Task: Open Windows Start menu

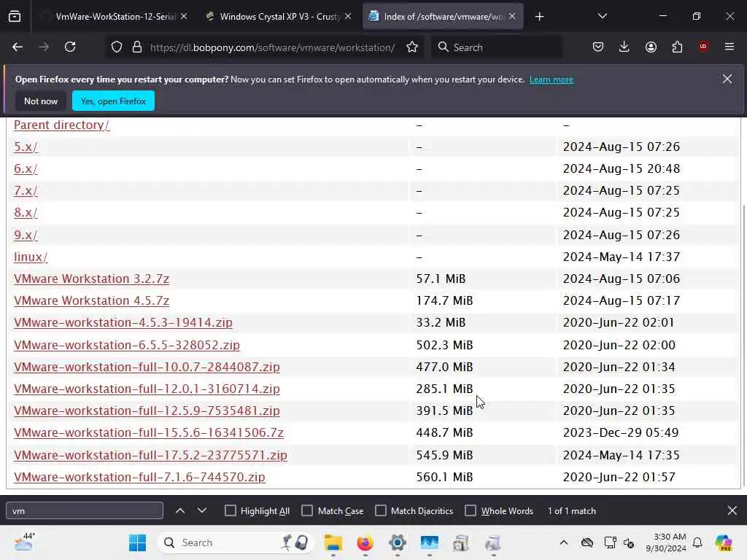Action: click(138, 542)
